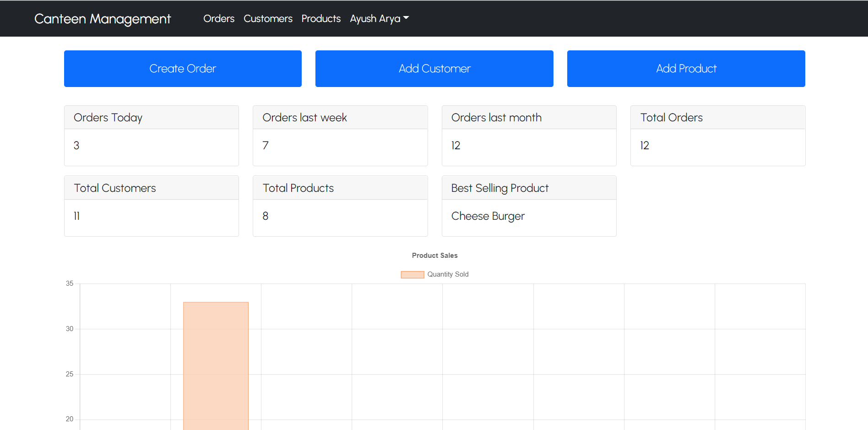
Task: Click the Total Customers stat card
Action: coord(151,206)
